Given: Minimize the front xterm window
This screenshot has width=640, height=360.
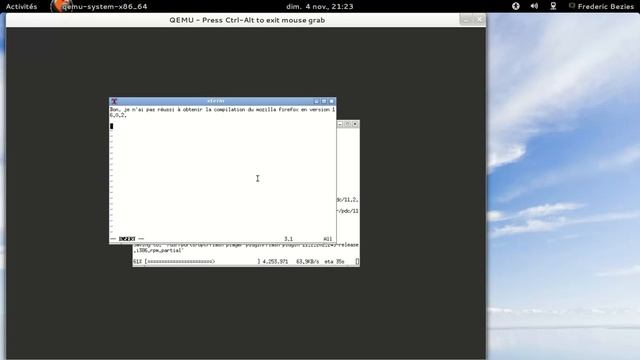Looking at the screenshot, I should coord(316,101).
